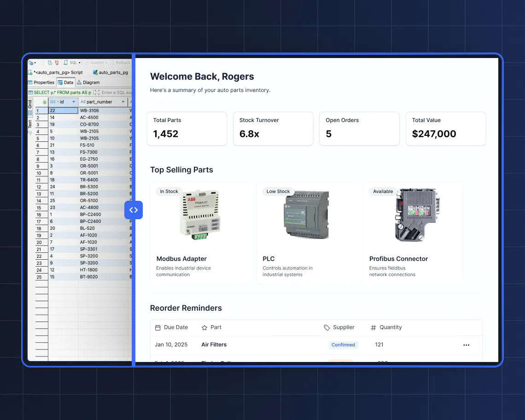This screenshot has width=525, height=420.
Task: Click the Commit button
Action: [97, 63]
